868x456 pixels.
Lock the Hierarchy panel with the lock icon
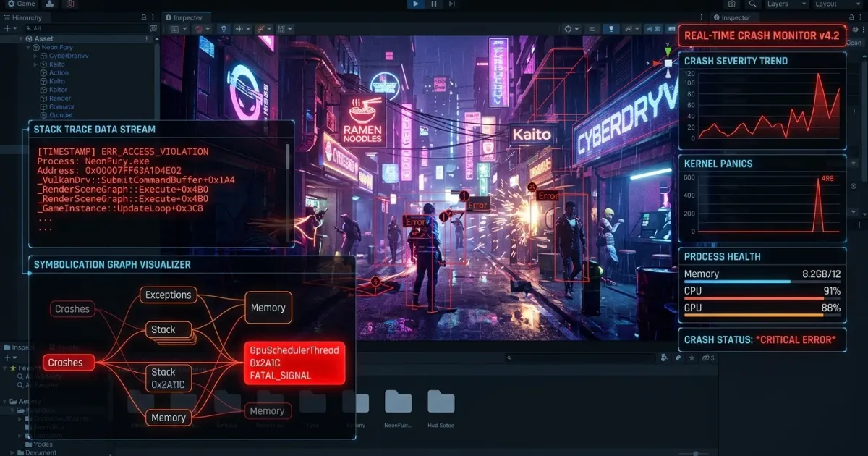click(x=143, y=17)
